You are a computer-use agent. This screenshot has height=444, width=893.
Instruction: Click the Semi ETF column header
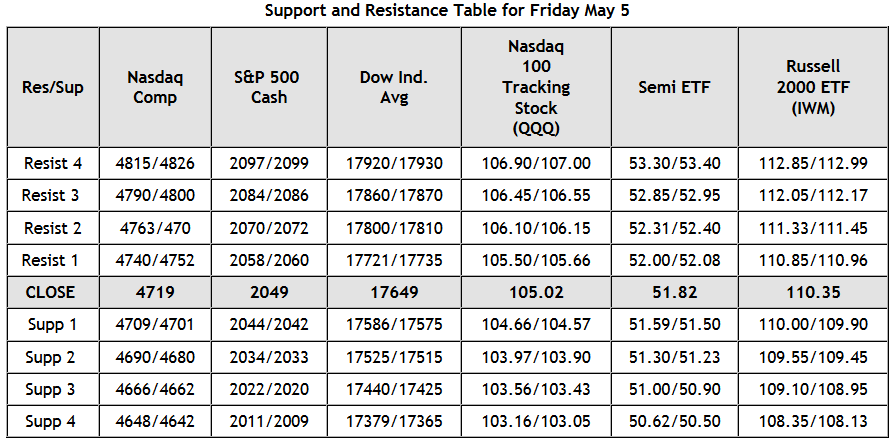[674, 87]
